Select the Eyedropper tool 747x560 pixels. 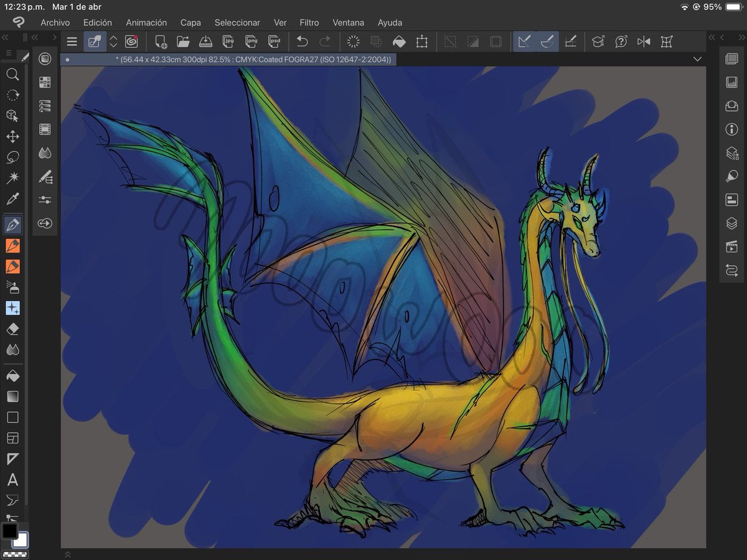(12, 199)
